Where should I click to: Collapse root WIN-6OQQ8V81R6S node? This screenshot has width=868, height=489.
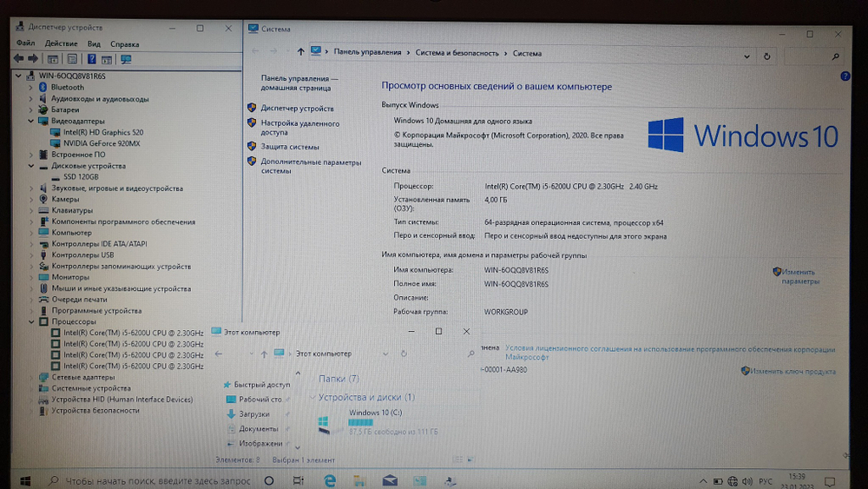click(18, 76)
